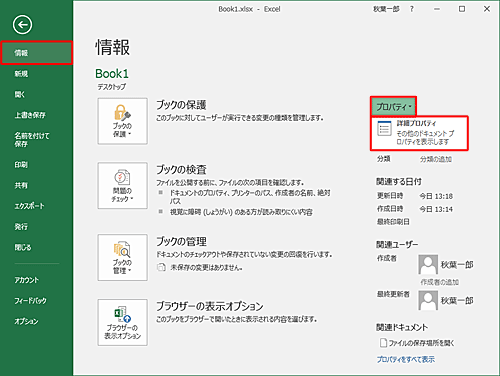This screenshot has width=500, height=376.
Task: Click 更新日時 value 今日 13:18
Action: pyautogui.click(x=436, y=196)
